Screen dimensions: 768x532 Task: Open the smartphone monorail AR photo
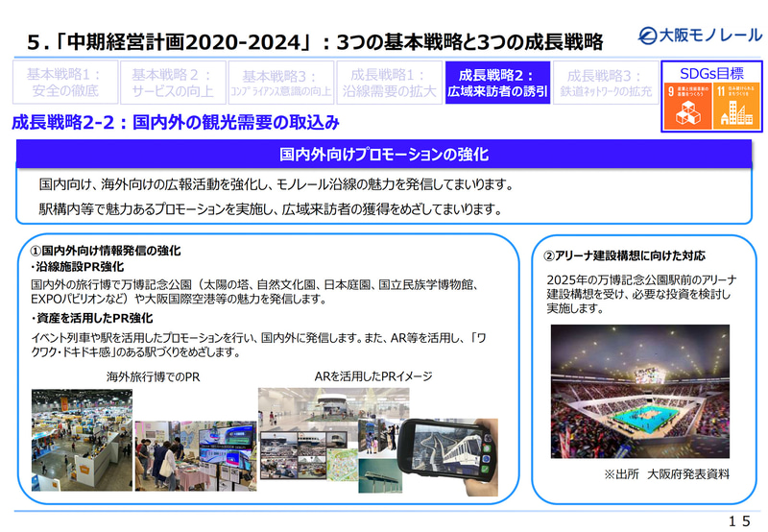[447, 456]
